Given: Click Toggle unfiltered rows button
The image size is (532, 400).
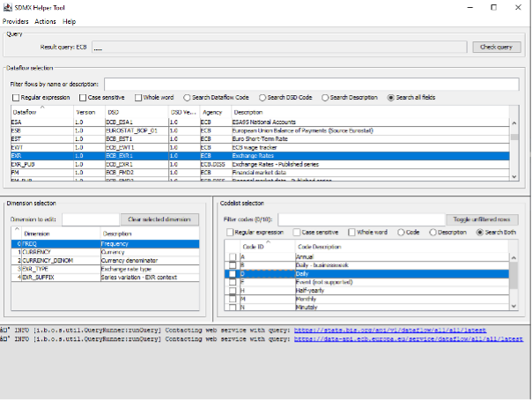Looking at the screenshot, I should 481,219.
